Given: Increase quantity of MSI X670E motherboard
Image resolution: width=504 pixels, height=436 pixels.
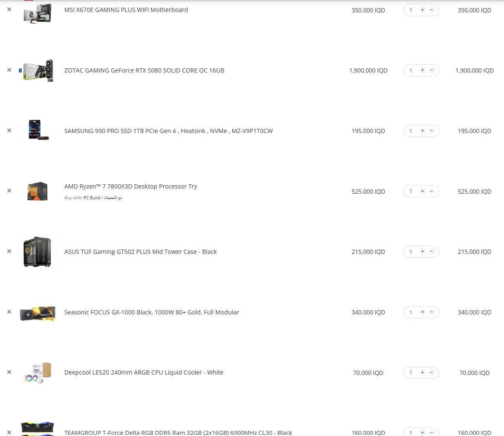Looking at the screenshot, I should point(423,10).
